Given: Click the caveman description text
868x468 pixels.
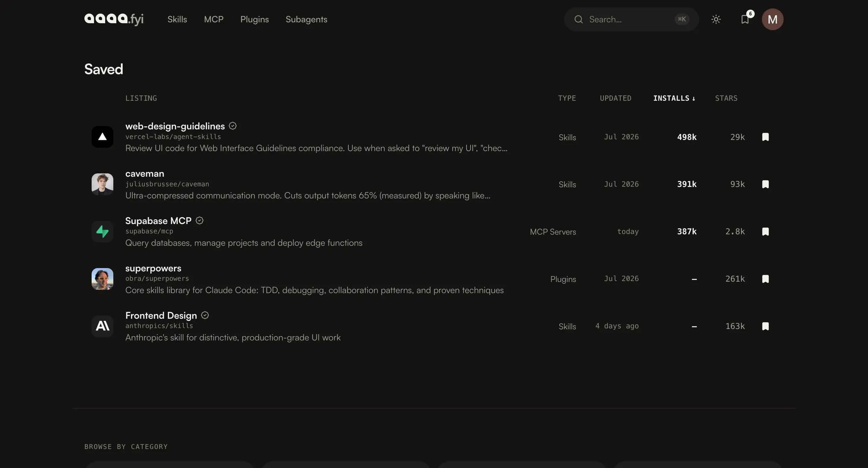Looking at the screenshot, I should coord(308,196).
